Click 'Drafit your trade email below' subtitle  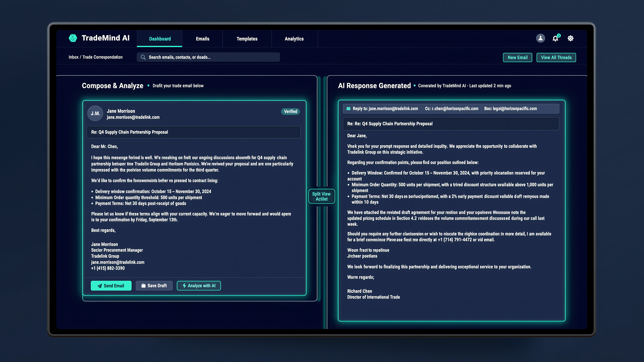point(178,85)
